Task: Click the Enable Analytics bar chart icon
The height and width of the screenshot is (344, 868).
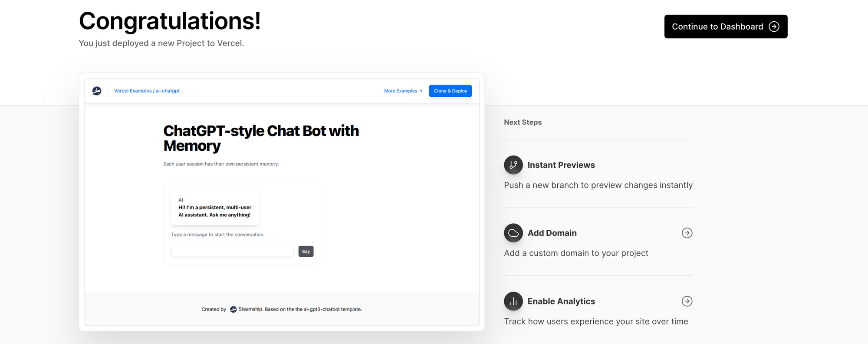Action: pos(513,301)
